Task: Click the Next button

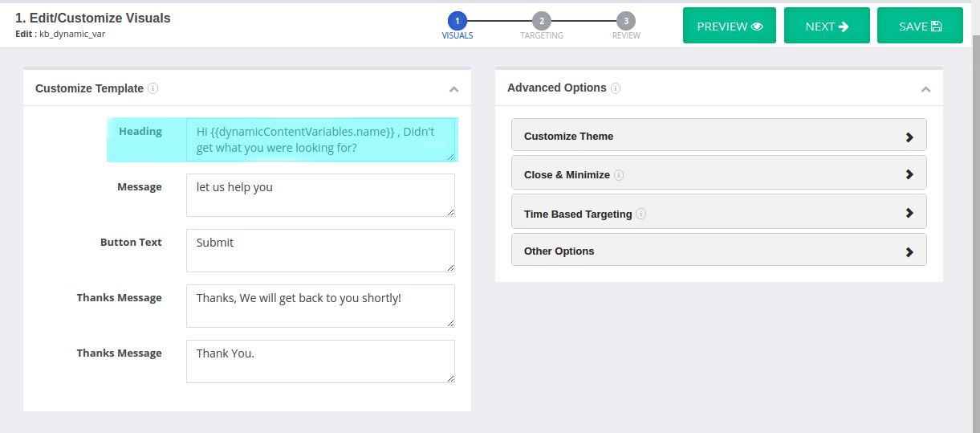Action: pyautogui.click(x=827, y=26)
